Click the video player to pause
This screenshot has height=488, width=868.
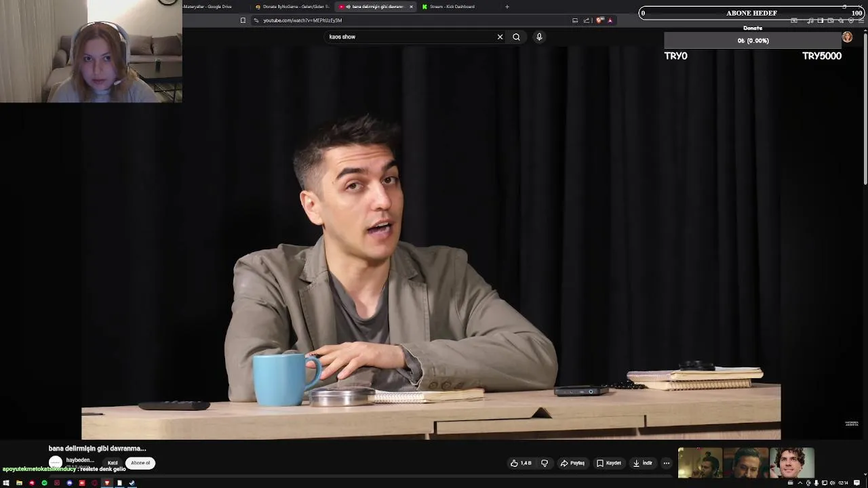pos(431,243)
